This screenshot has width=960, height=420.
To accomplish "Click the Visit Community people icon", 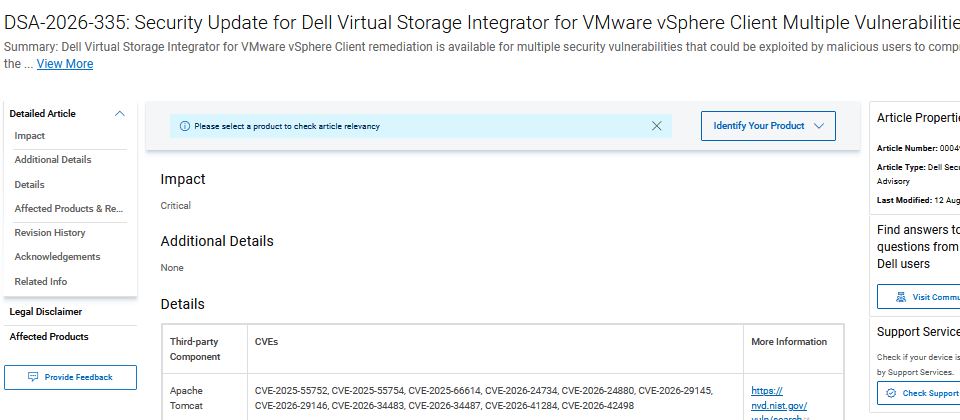I will (x=901, y=297).
